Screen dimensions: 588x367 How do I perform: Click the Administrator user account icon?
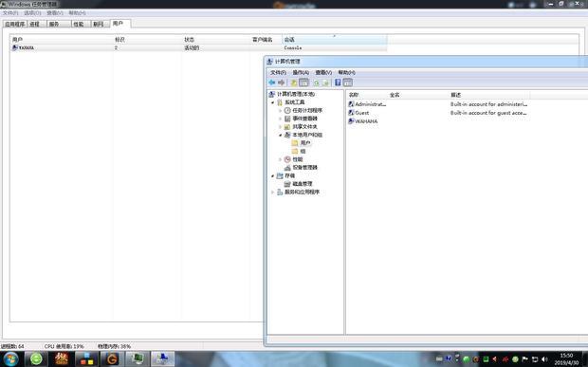tap(351, 103)
